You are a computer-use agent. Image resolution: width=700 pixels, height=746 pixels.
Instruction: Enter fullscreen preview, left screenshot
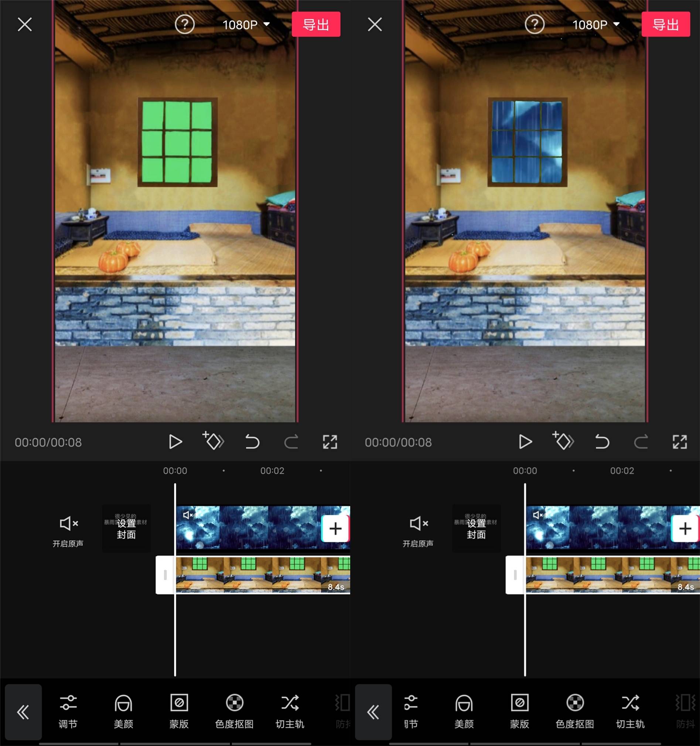coord(330,442)
